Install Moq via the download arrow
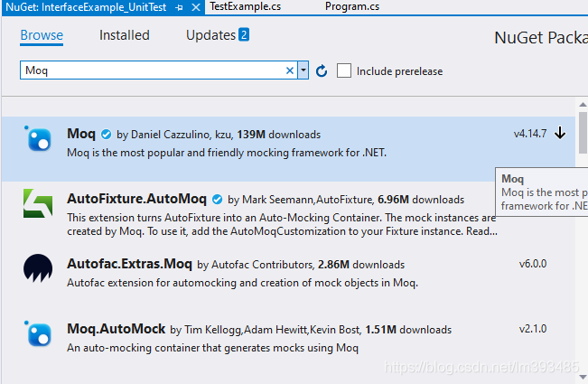Image resolution: width=588 pixels, height=384 pixels. [560, 133]
